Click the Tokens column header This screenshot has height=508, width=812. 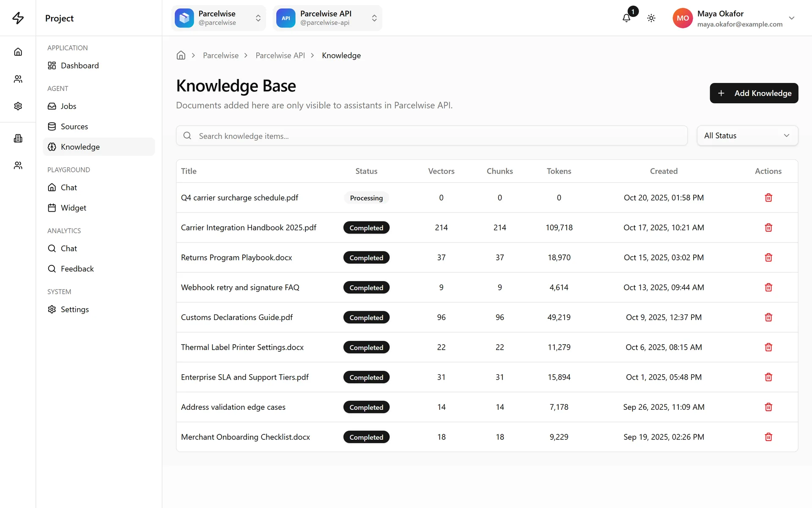(x=559, y=171)
